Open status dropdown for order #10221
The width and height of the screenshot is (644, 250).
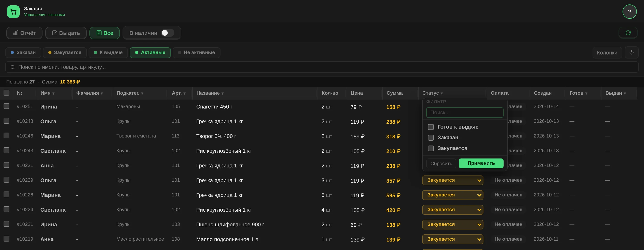[x=453, y=225]
